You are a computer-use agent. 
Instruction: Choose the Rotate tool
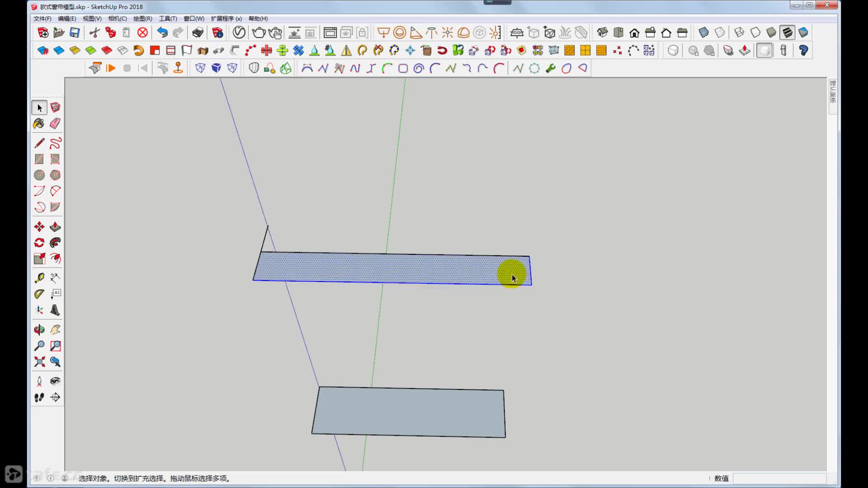(39, 243)
